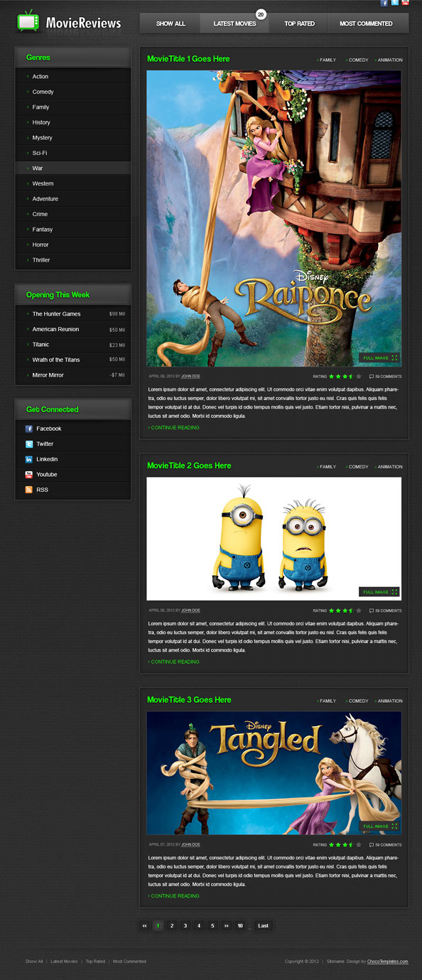
Task: Continue reading the MovieTitle 1 review
Action: coord(174,428)
